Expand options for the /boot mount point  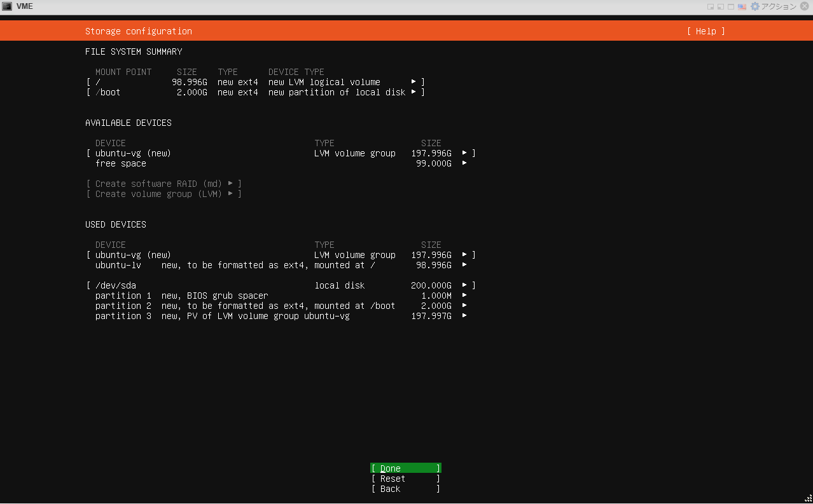(414, 92)
